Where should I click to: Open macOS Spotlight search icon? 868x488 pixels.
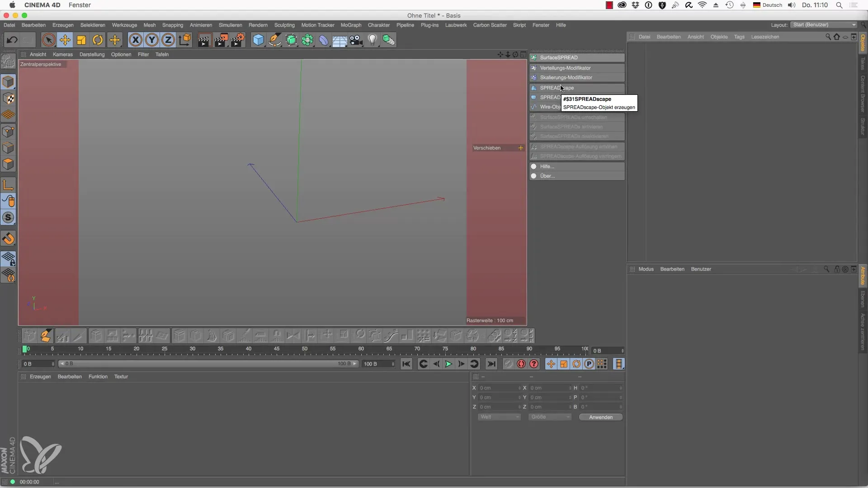point(839,5)
